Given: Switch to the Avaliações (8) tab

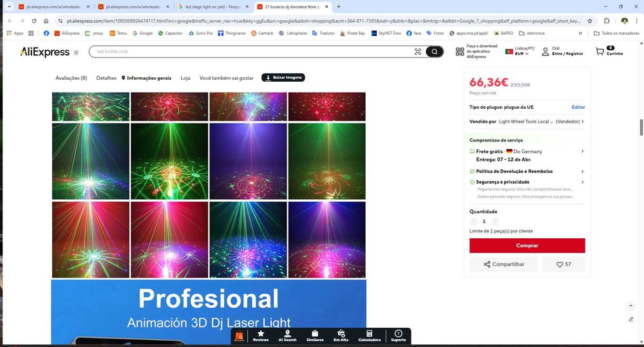Looking at the screenshot, I should click(x=71, y=78).
